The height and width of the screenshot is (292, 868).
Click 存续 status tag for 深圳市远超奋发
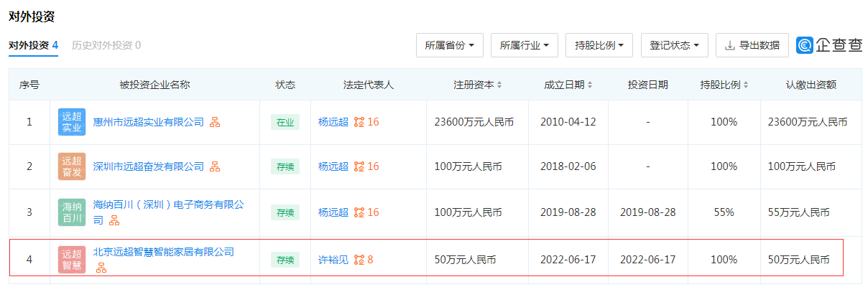(285, 167)
